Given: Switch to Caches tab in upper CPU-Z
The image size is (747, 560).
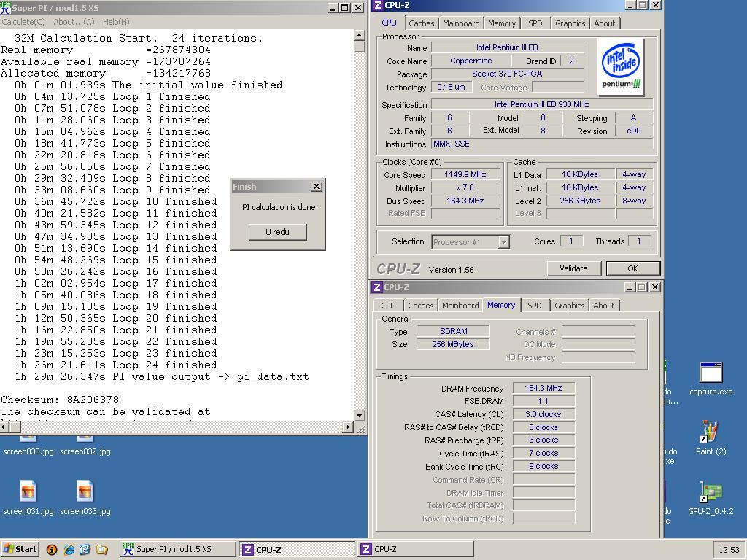Looking at the screenshot, I should [422, 23].
